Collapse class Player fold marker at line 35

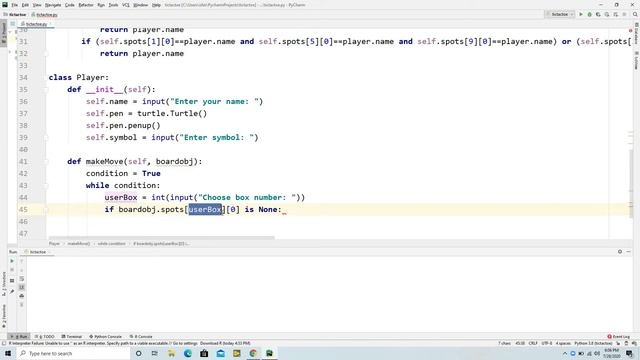(x=46, y=89)
